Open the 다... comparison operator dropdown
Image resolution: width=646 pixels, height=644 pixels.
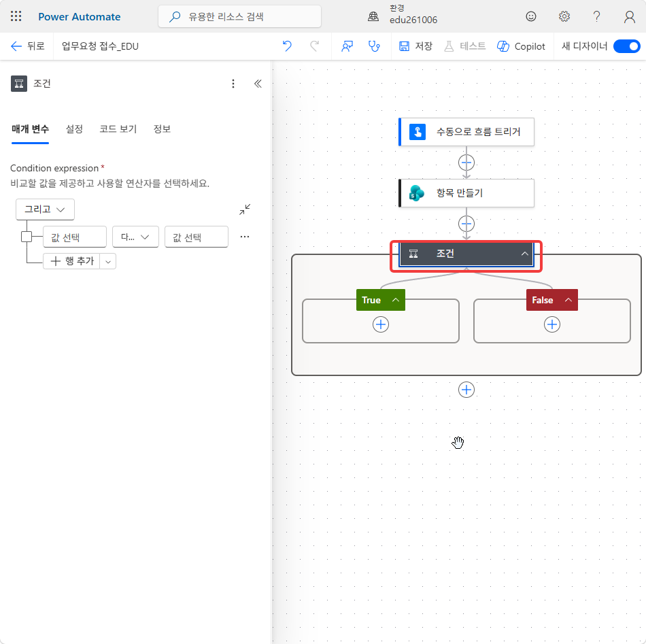point(135,237)
